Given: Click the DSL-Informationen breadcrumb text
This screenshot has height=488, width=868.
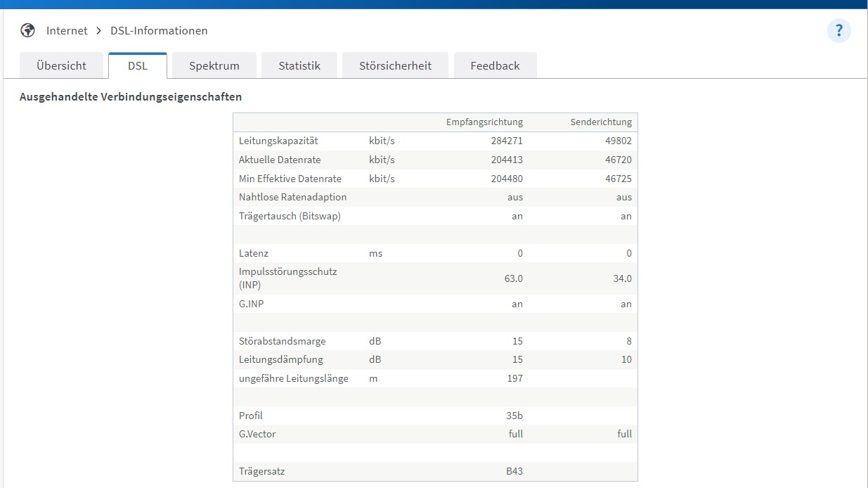Looking at the screenshot, I should (x=159, y=31).
